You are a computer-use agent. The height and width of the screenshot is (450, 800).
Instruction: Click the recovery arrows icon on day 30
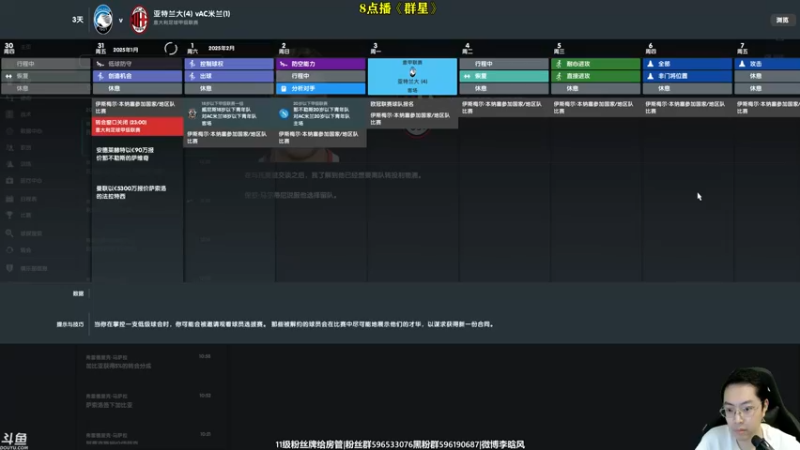tap(9, 76)
